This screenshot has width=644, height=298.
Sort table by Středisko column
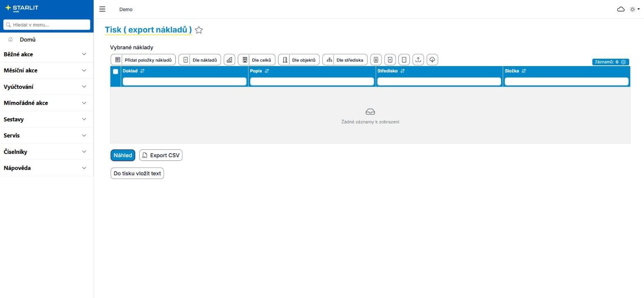(x=402, y=71)
